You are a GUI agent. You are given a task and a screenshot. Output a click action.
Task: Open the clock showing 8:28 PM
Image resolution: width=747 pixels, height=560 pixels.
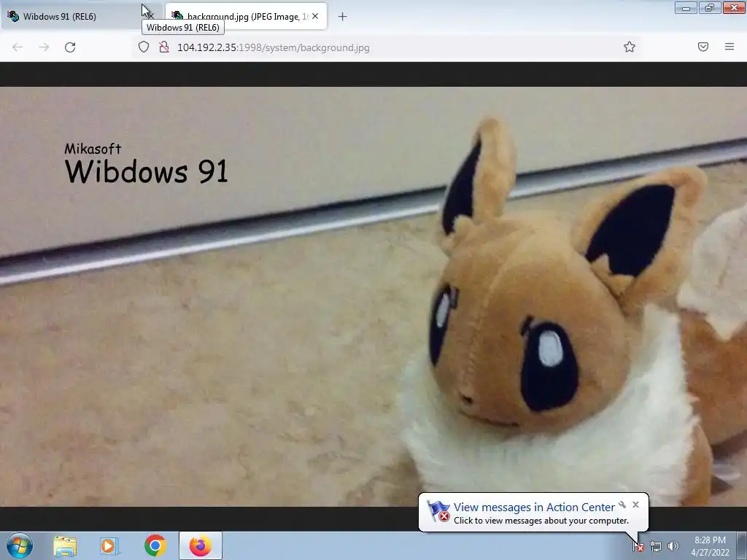710,546
